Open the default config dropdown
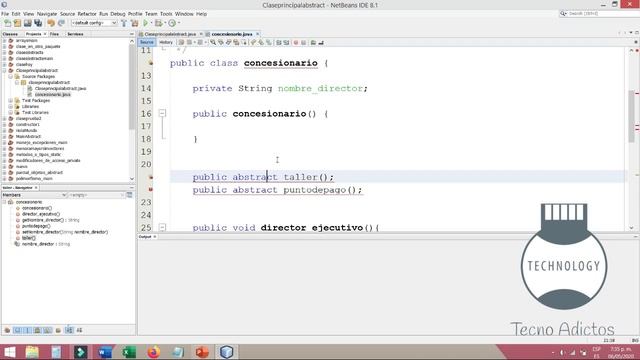 (94, 23)
